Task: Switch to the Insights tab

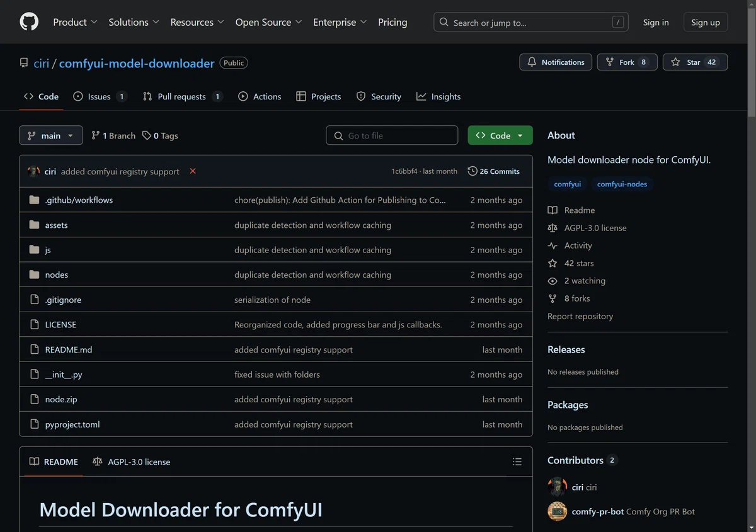Action: coord(438,96)
